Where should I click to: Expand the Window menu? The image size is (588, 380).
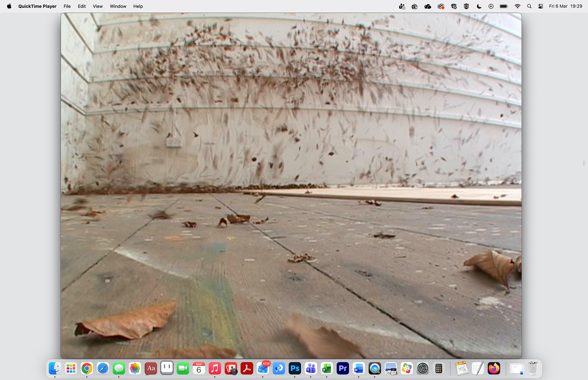[x=118, y=6]
